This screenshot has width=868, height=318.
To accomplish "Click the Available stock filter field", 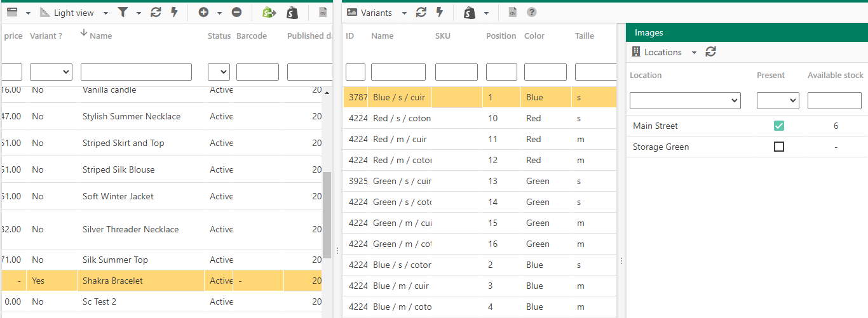I will click(834, 100).
